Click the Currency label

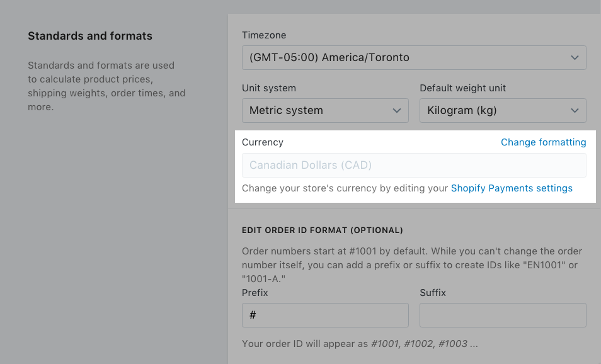[x=263, y=142]
